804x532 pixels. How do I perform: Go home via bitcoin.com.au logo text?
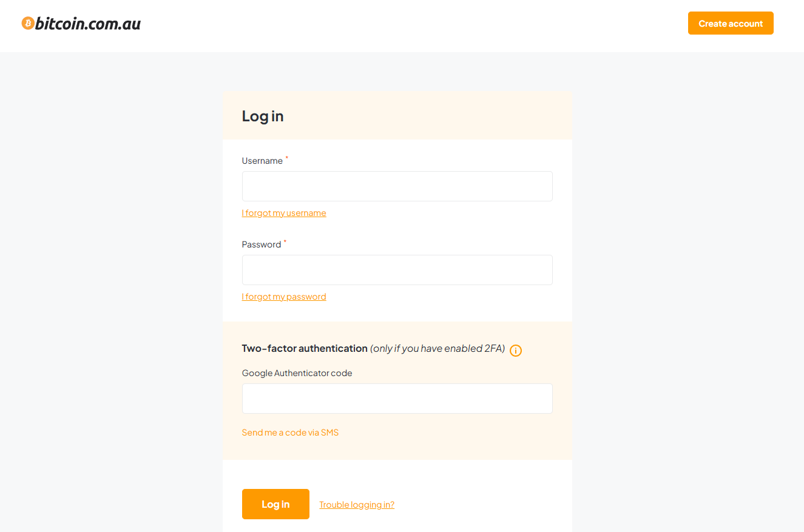(88, 24)
